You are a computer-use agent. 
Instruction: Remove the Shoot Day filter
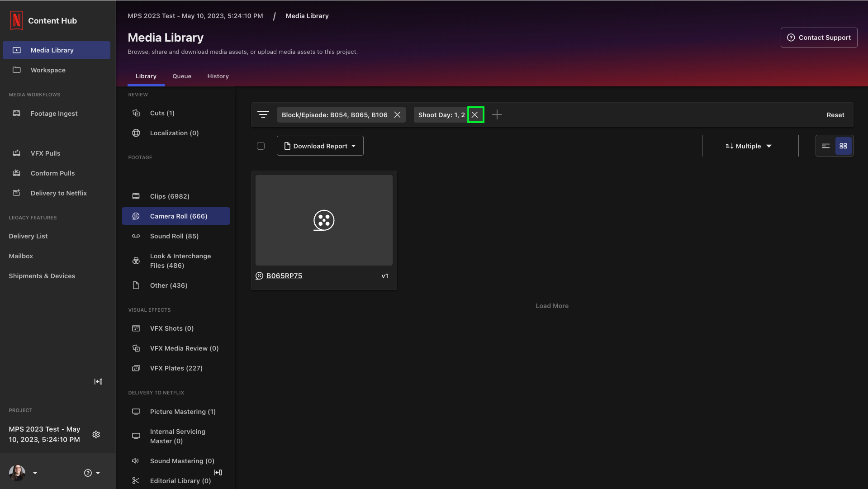[475, 115]
